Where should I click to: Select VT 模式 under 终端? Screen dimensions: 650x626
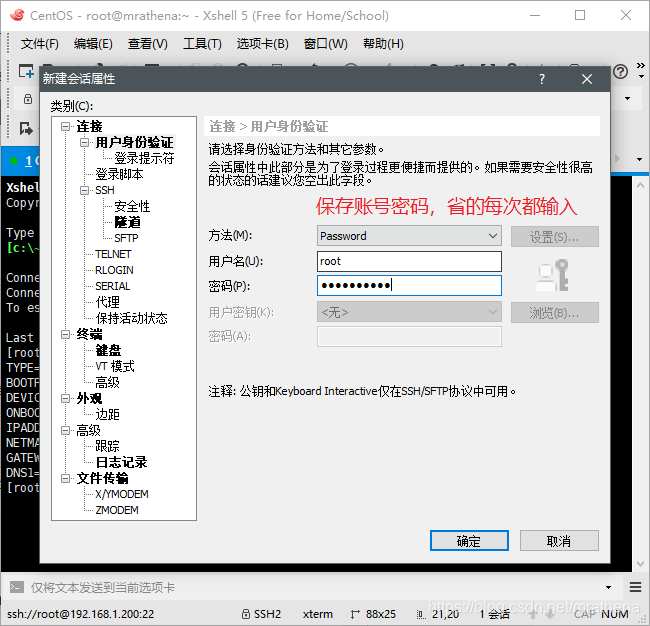[x=115, y=366]
